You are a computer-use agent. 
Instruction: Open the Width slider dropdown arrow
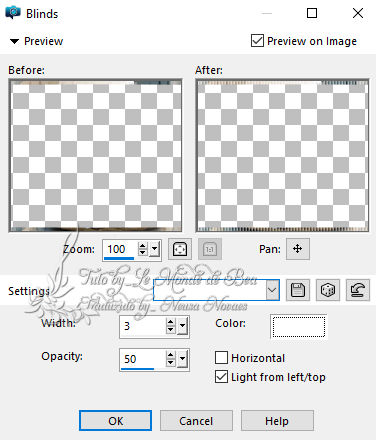click(182, 326)
